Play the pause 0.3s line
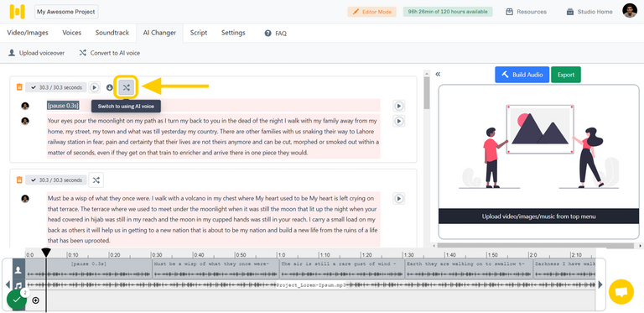 tap(398, 106)
